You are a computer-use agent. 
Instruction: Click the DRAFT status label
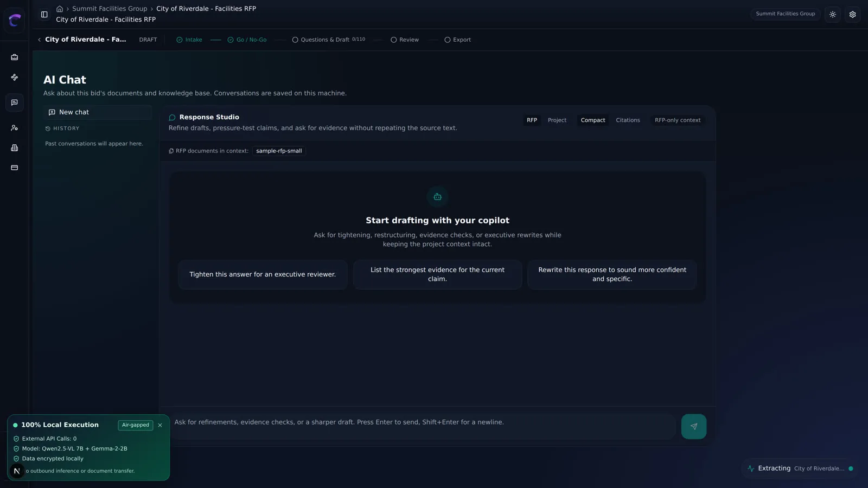(x=148, y=40)
